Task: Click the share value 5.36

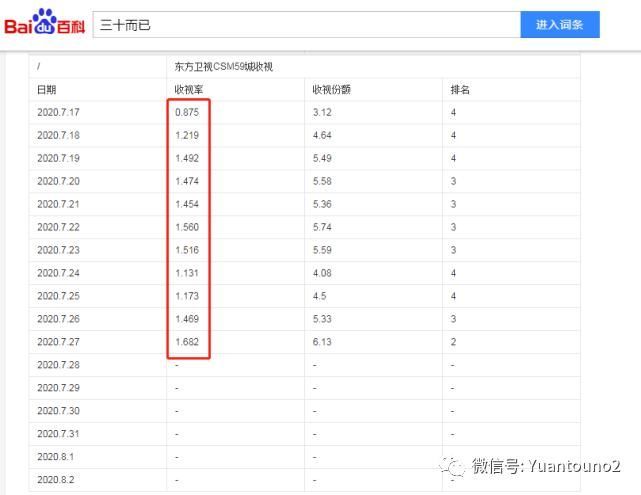Action: [322, 204]
